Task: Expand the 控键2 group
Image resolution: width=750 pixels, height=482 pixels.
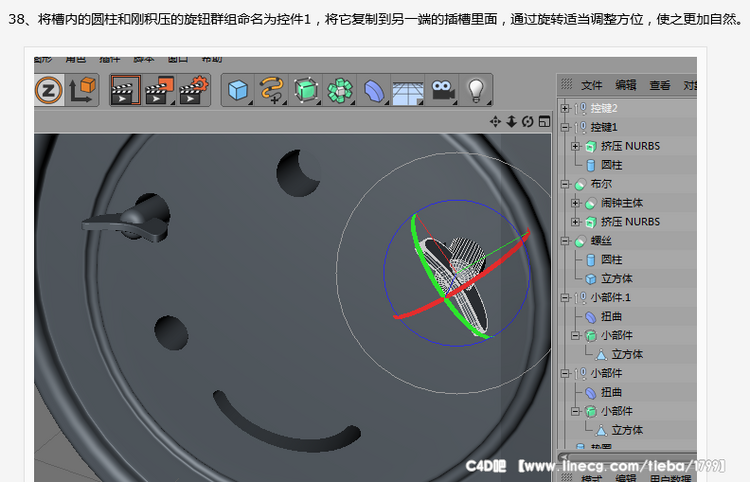Action: 565,109
